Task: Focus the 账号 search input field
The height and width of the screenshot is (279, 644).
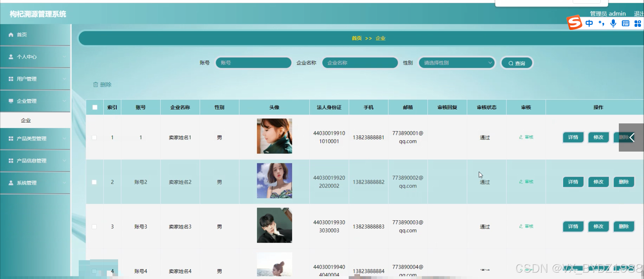Action: pos(253,63)
